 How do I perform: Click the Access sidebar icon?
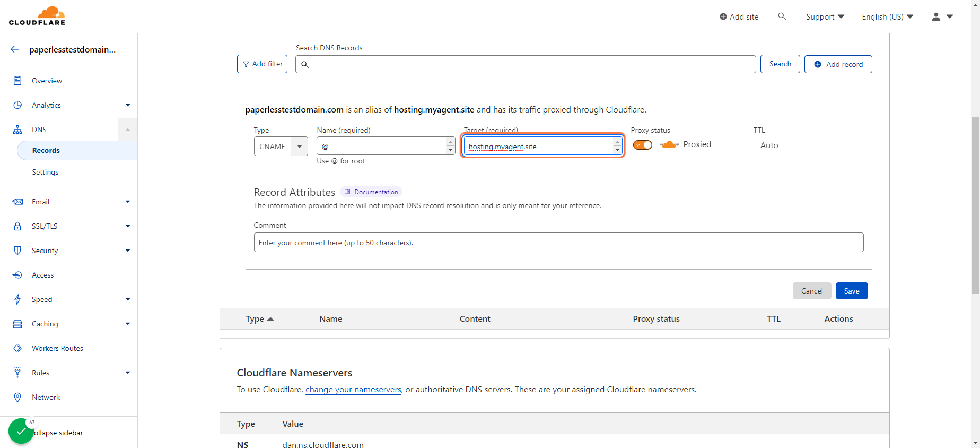pos(17,275)
